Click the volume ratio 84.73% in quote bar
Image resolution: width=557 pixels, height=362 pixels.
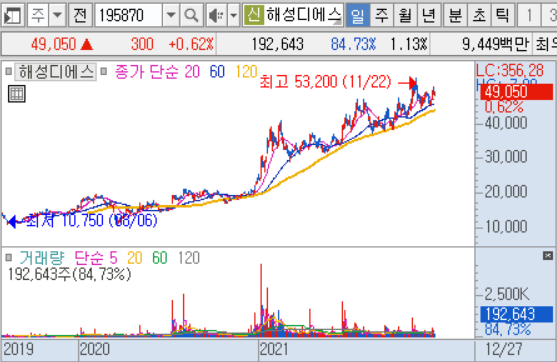(x=353, y=45)
